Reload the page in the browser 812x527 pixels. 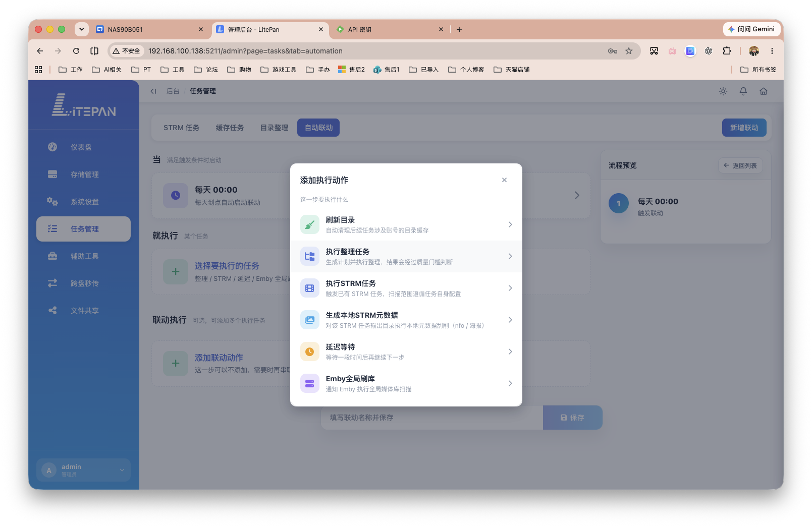point(76,51)
